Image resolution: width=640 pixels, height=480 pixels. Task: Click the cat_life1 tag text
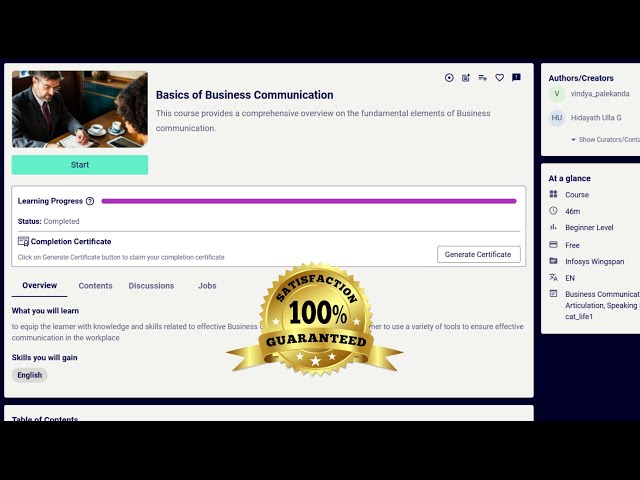[x=579, y=317]
